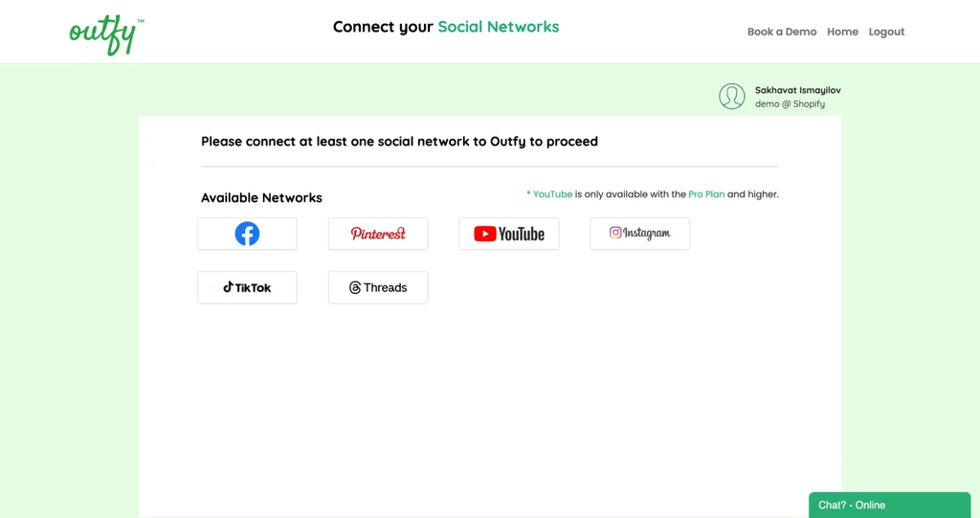Click the Available Networks heading
Image resolution: width=980 pixels, height=518 pixels.
point(261,197)
